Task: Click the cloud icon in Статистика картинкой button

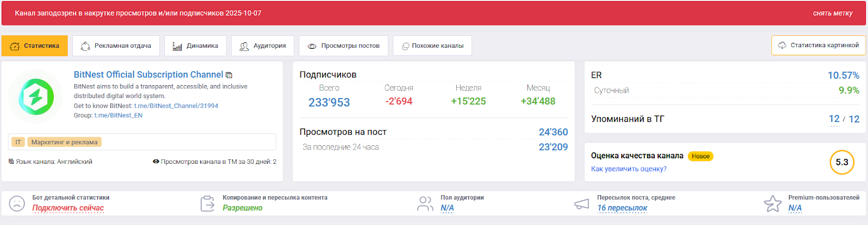Action: click(782, 46)
